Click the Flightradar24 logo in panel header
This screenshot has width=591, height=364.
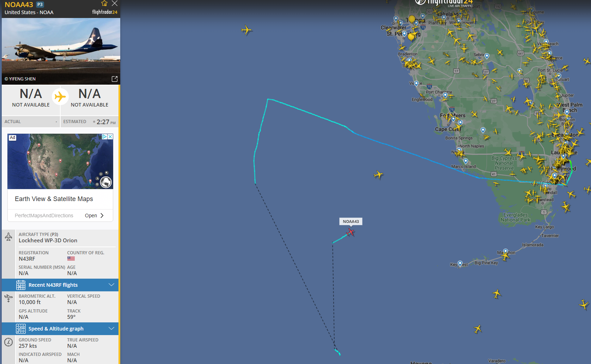105,12
